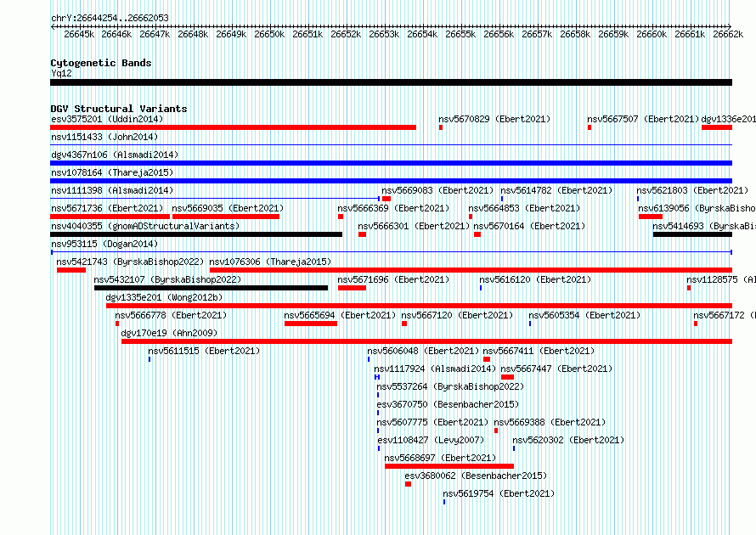Open nsv5611515 (Ebert2021) label
The height and width of the screenshot is (535, 756).
[x=204, y=351]
